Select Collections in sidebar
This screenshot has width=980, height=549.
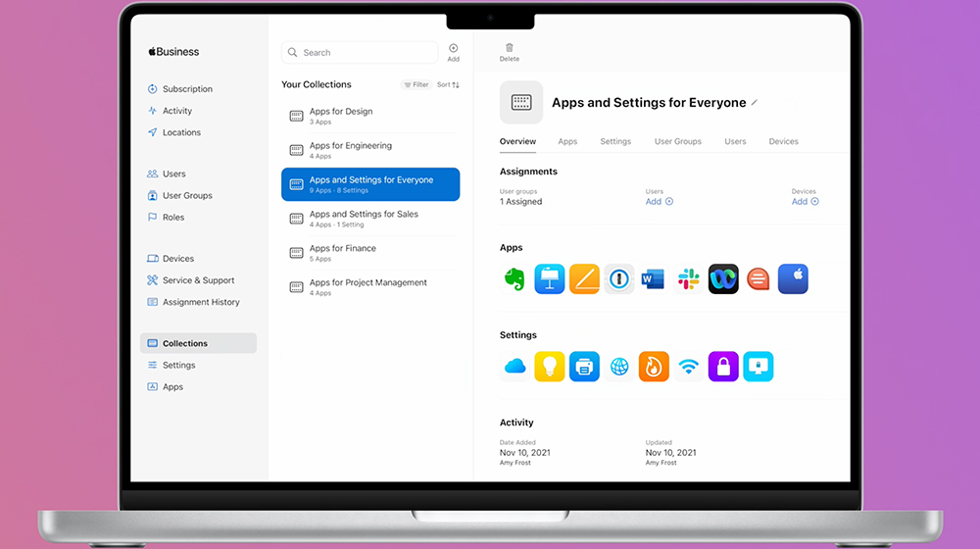pyautogui.click(x=198, y=343)
